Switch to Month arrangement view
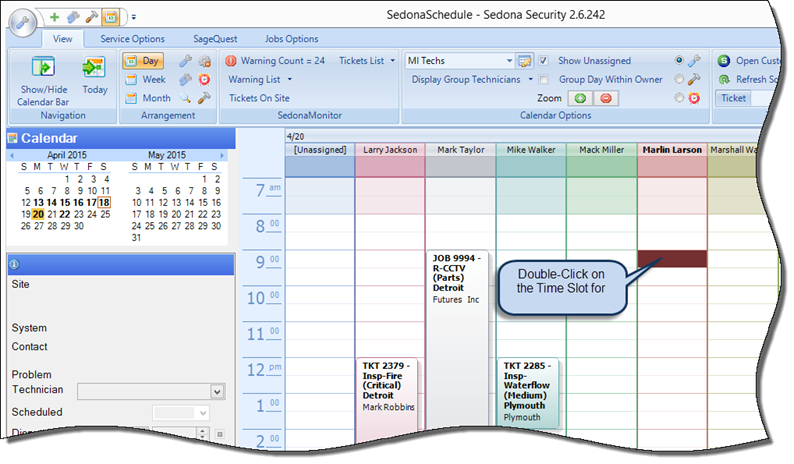This screenshot has height=464, width=794. pos(148,98)
